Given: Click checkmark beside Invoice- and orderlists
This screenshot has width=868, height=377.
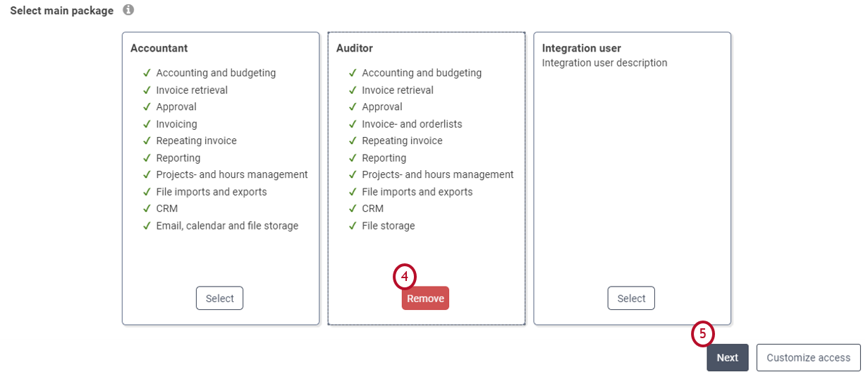Looking at the screenshot, I should click(x=353, y=124).
